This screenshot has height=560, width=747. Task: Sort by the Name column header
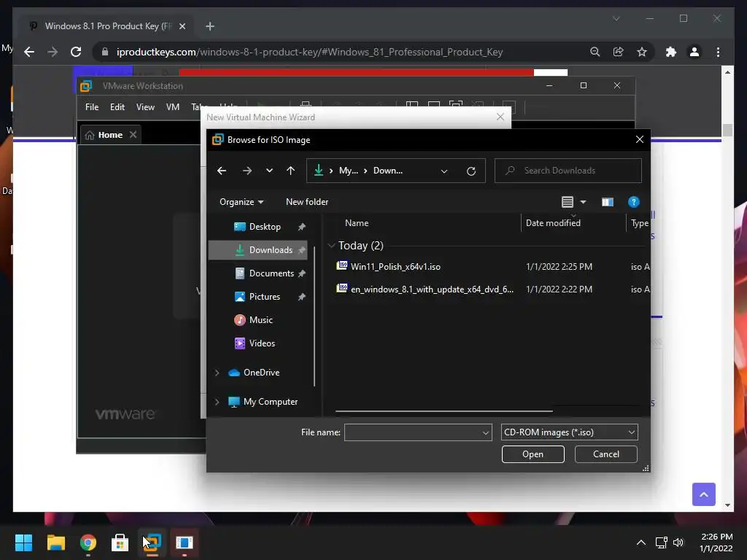click(x=356, y=223)
